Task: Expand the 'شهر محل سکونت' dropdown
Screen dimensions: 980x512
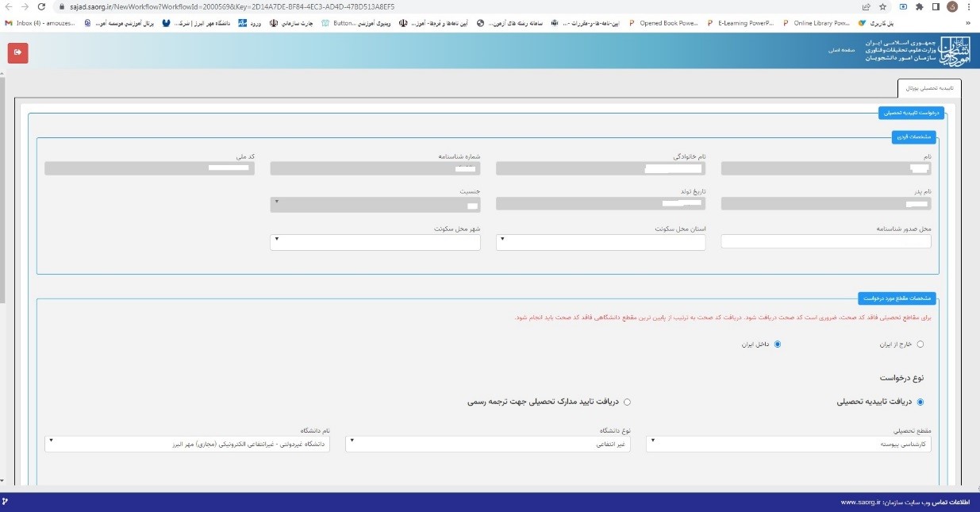Action: click(375, 242)
